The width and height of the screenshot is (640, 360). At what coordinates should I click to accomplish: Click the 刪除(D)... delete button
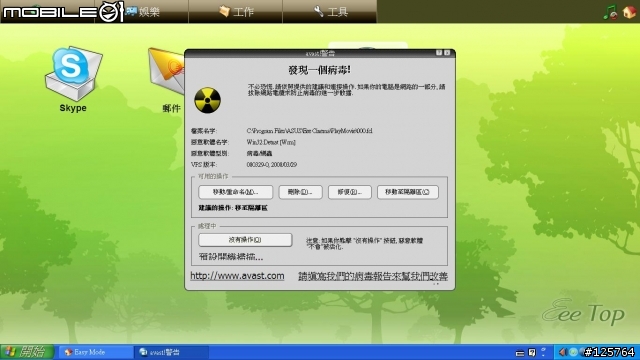tap(300, 192)
